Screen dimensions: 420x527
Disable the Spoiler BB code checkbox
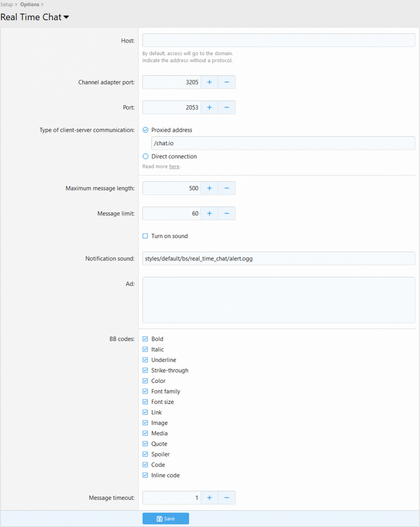145,454
